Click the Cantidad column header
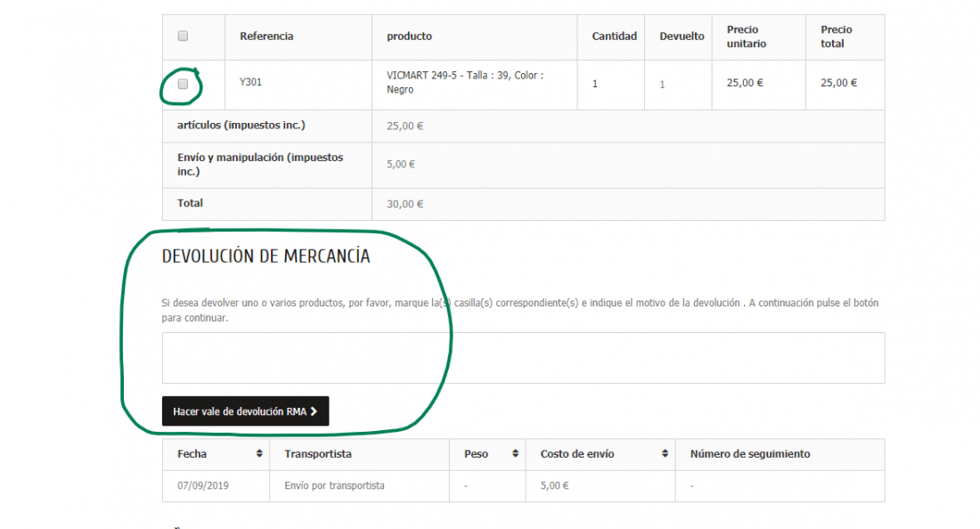The image size is (980, 529). tap(615, 37)
